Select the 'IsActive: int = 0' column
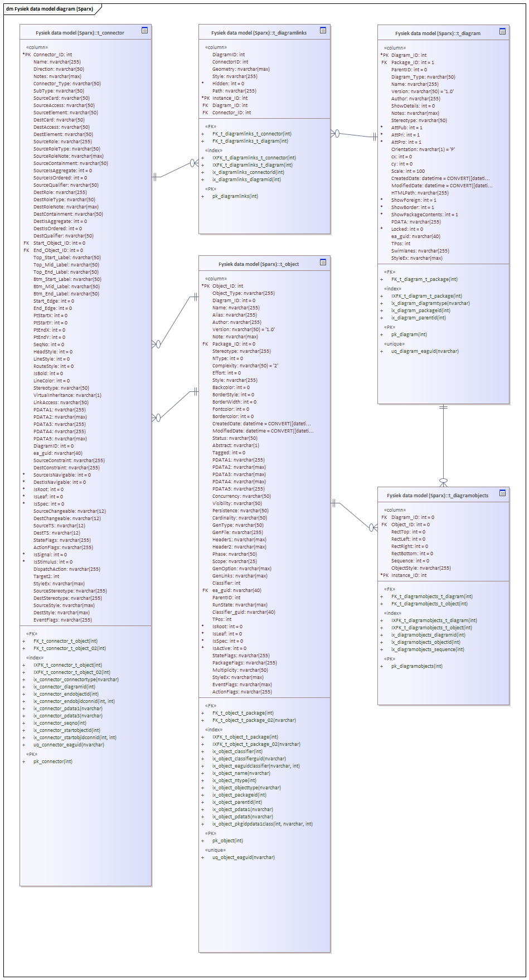The width and height of the screenshot is (529, 980). coord(229,648)
